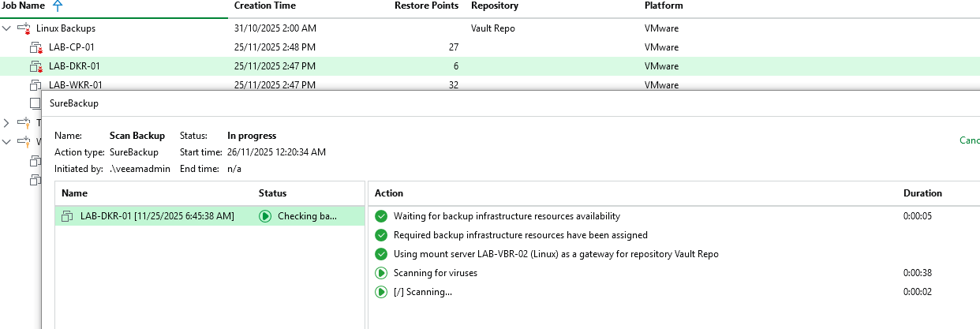Click the Repository column header

click(x=494, y=6)
